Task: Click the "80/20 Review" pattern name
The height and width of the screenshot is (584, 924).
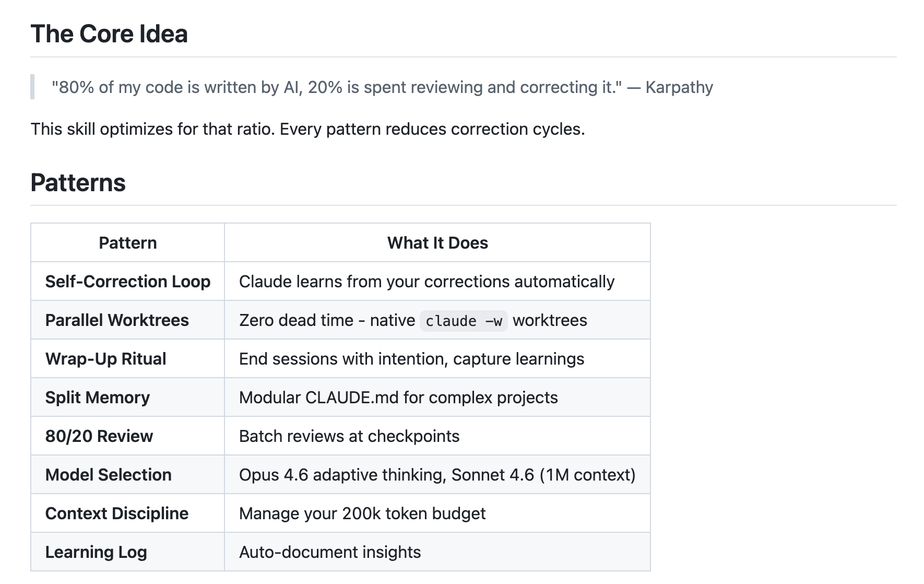Action: click(99, 436)
